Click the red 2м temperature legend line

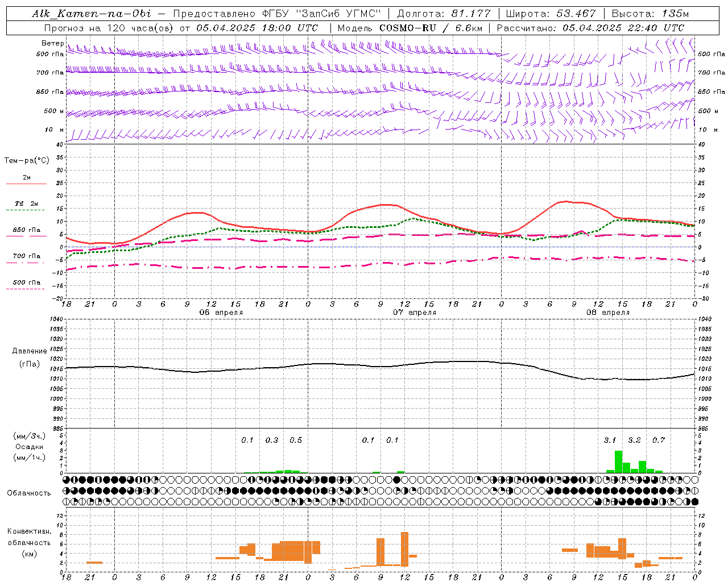pos(26,184)
